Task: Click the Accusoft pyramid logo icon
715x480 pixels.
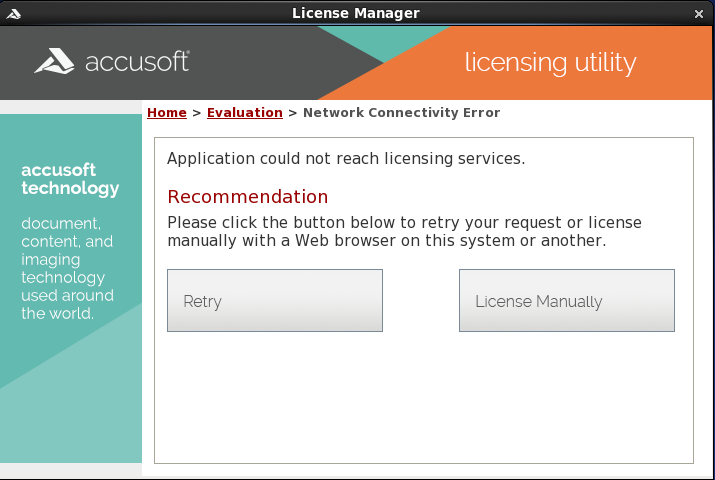Action: (54, 62)
